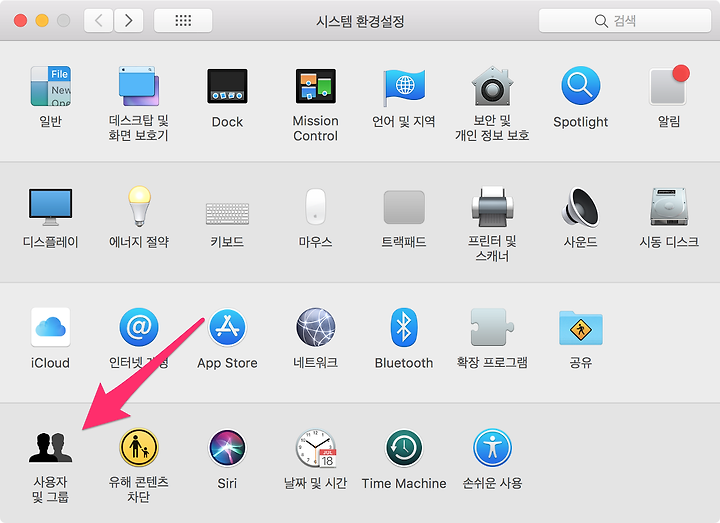Open Bluetooth preferences icon
The height and width of the screenshot is (523, 720).
pyautogui.click(x=404, y=327)
